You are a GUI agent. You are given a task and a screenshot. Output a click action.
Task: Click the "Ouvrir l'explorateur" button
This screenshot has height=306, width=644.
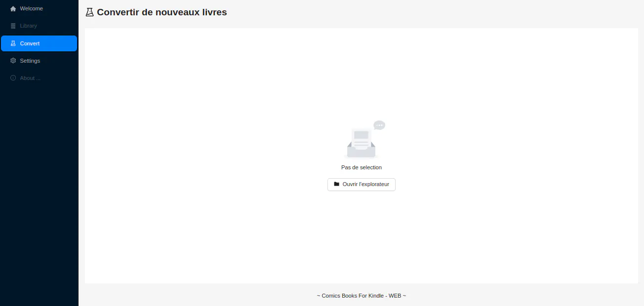[362, 185]
